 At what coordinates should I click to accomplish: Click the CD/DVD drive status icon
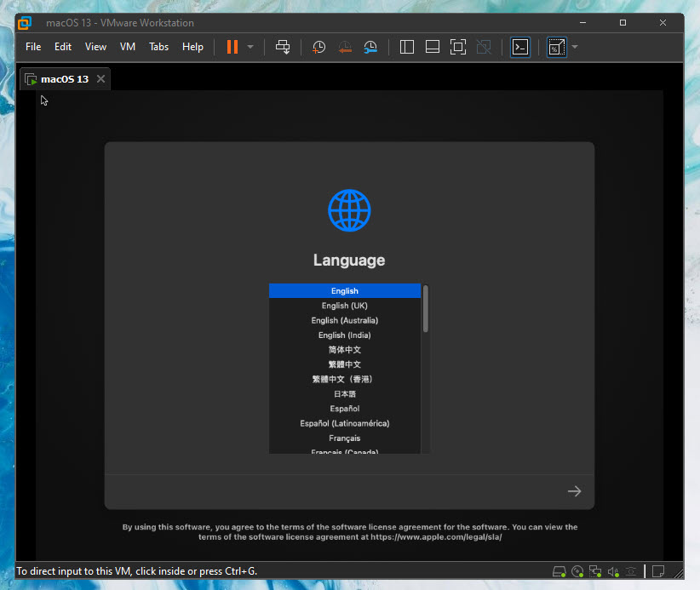577,571
